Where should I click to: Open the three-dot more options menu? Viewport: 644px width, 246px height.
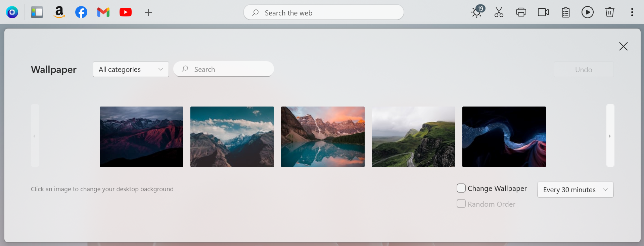point(632,12)
